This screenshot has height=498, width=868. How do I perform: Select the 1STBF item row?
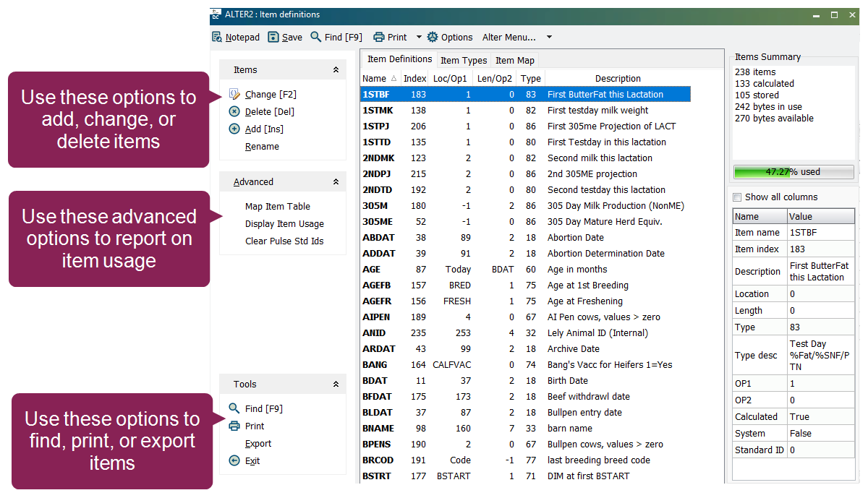click(x=526, y=94)
